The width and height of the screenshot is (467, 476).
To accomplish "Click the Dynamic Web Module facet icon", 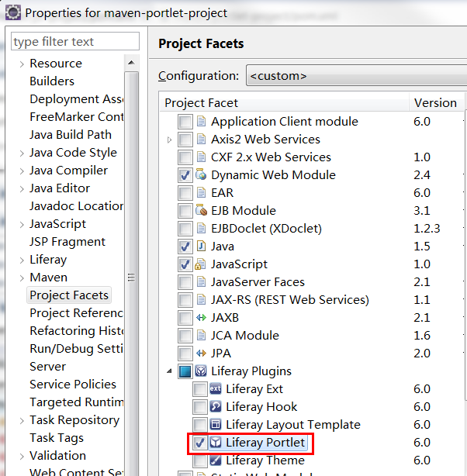I will click(202, 175).
